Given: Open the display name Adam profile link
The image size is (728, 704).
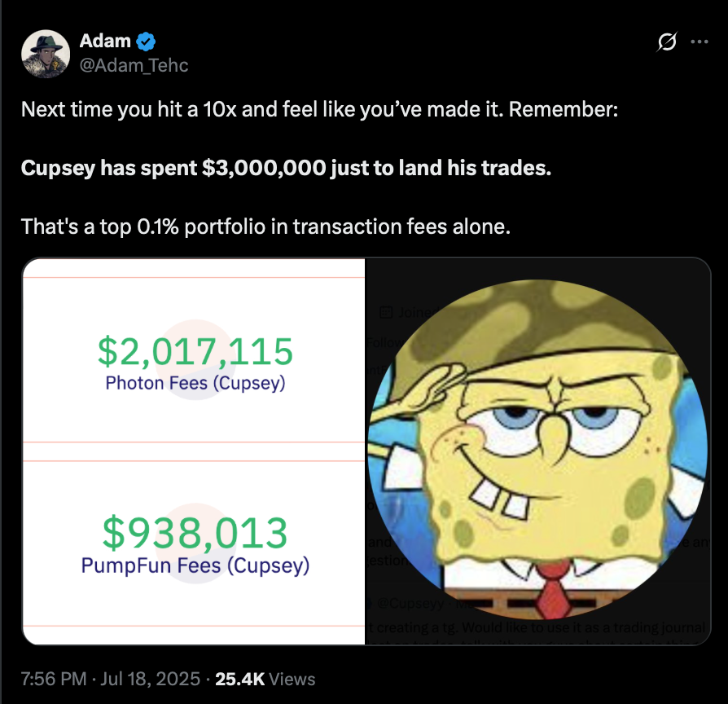Looking at the screenshot, I should pyautogui.click(x=106, y=41).
